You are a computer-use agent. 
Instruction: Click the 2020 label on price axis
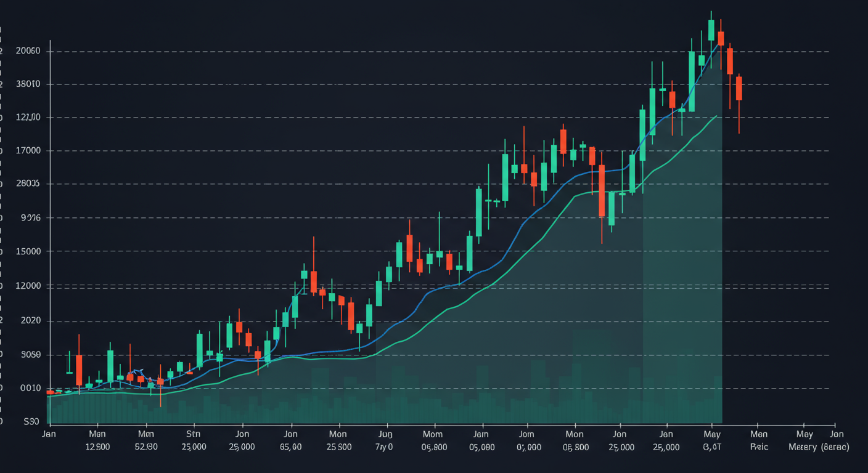coord(31,321)
